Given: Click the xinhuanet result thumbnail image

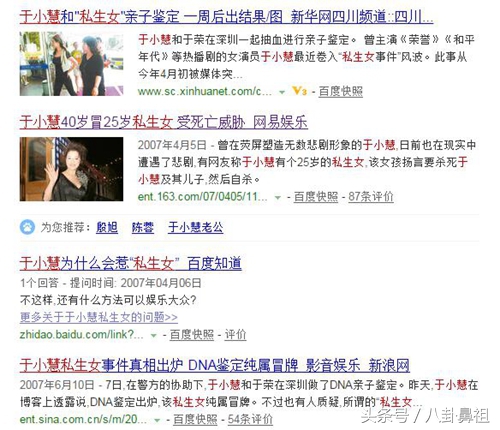Looking at the screenshot, I should (71, 64).
